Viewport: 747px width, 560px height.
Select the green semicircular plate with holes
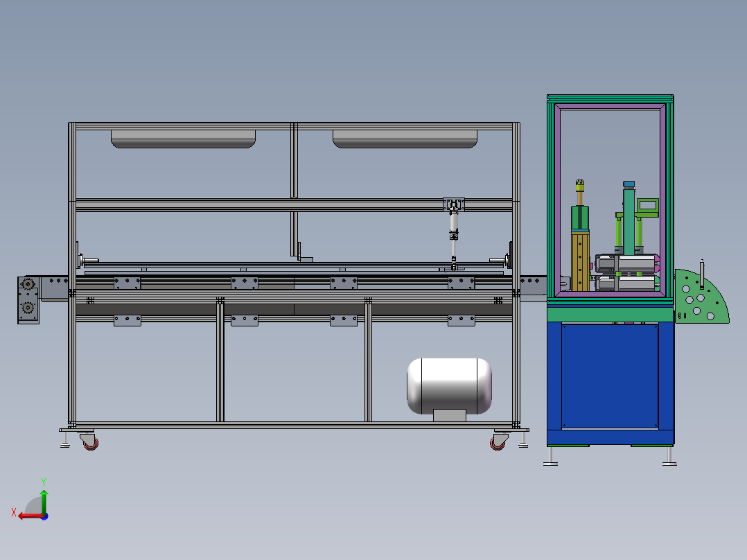[x=701, y=298]
